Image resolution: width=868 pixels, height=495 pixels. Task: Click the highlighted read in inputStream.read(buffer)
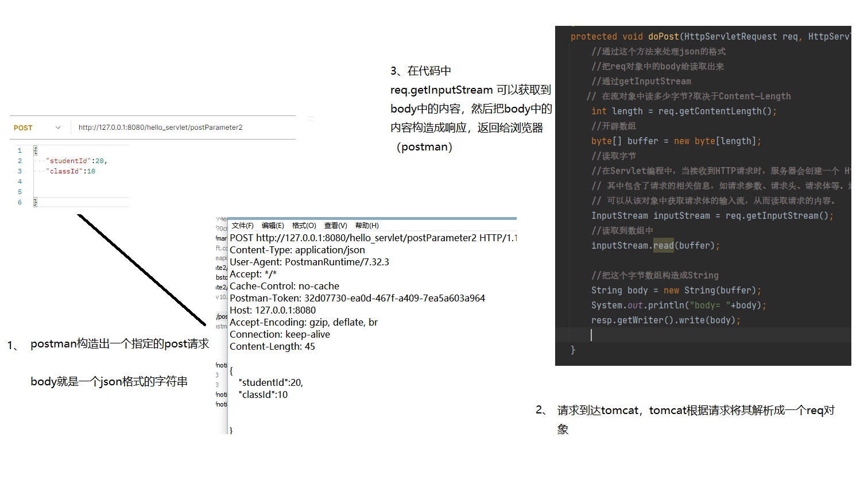coord(663,245)
